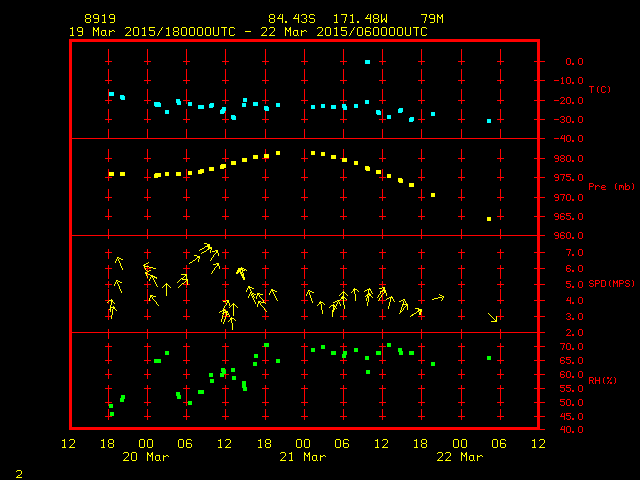Click the number 2 at bottom left

(18, 472)
